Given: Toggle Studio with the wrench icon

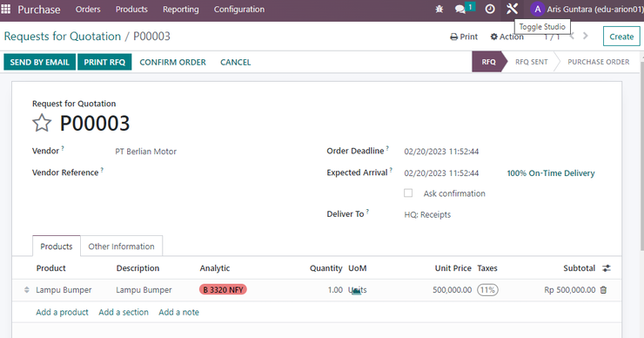Looking at the screenshot, I should [513, 9].
